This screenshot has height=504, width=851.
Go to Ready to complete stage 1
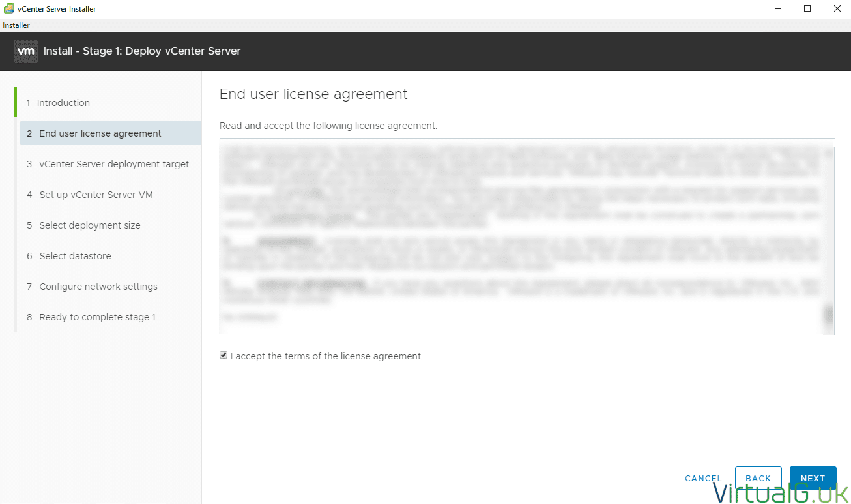(x=110, y=317)
